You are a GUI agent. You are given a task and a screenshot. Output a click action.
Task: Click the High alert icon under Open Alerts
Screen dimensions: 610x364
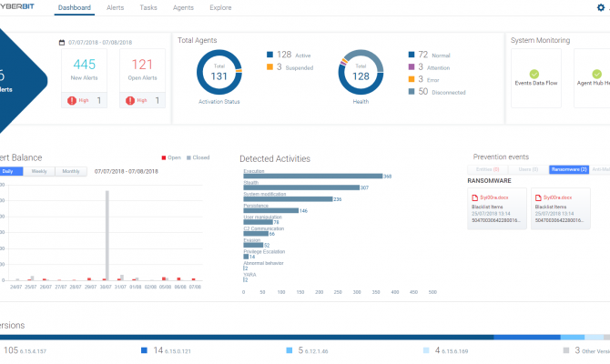[130, 100]
